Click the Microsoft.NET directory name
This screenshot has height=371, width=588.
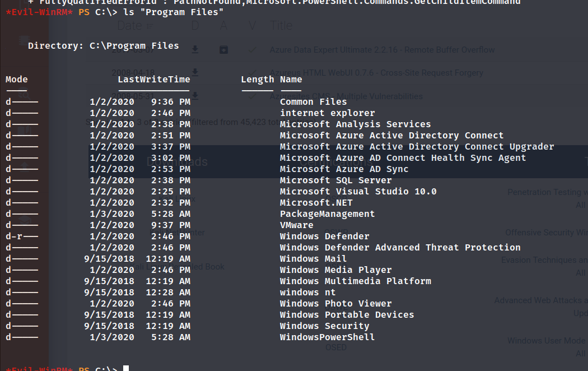pos(316,203)
